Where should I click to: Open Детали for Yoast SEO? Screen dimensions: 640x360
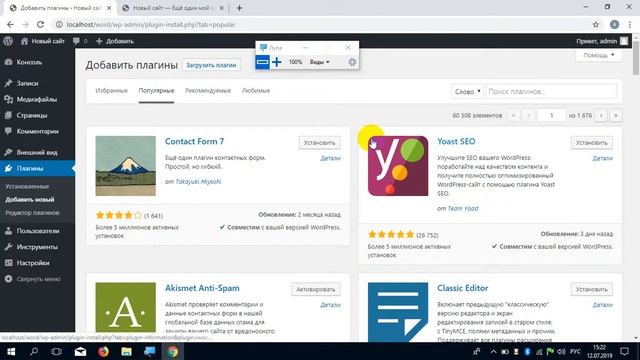[x=602, y=158]
